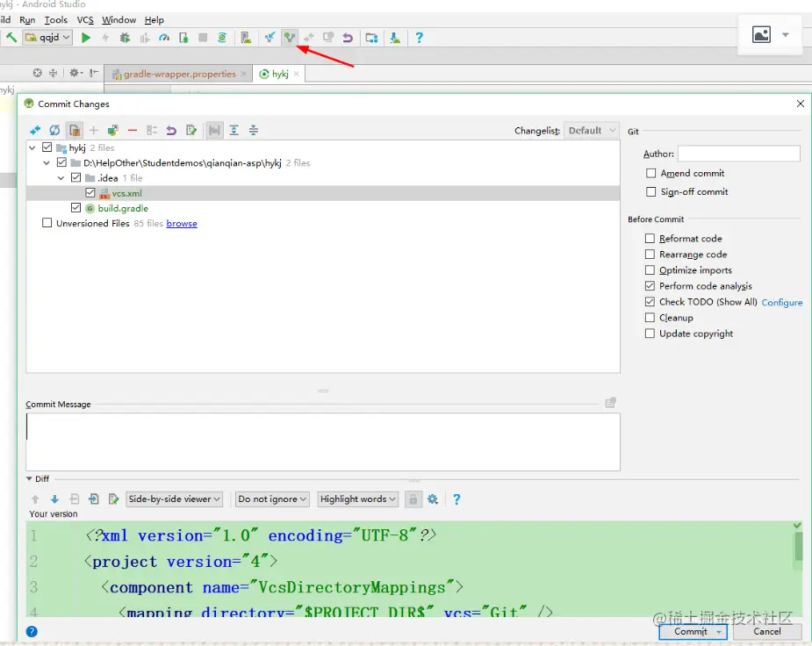
Task: Open the Tools menu
Action: tap(56, 19)
